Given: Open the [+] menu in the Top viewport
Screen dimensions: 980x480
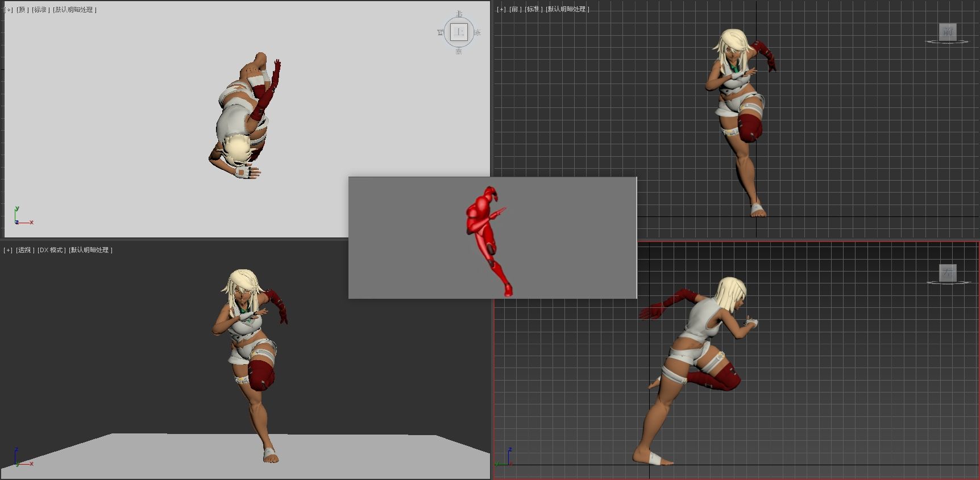Looking at the screenshot, I should (8, 10).
